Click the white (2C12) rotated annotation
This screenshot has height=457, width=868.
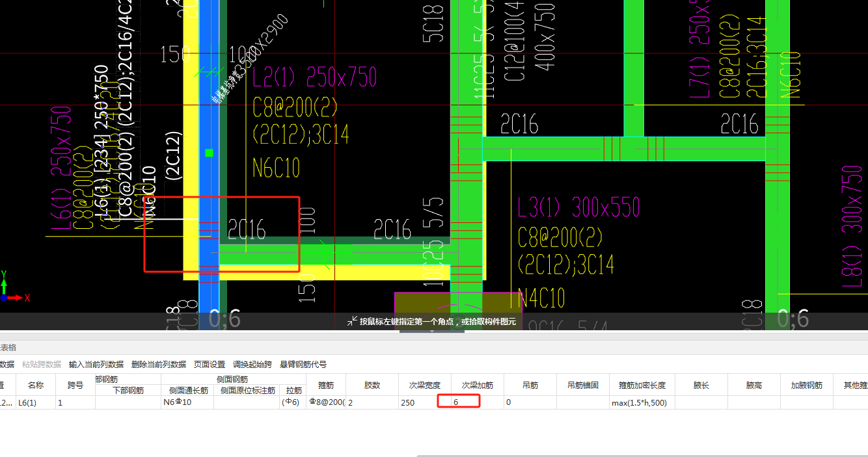173,155
